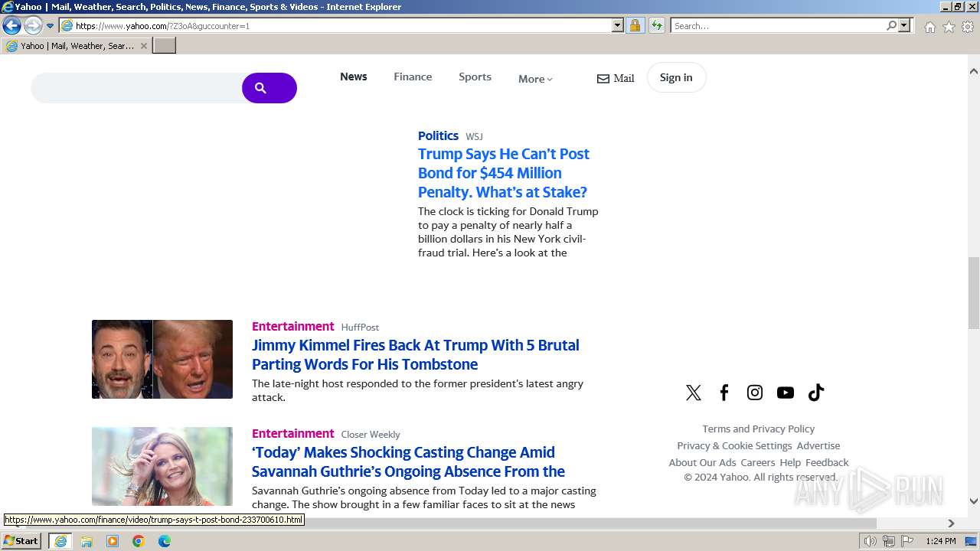This screenshot has width=980, height=551.
Task: Open 'Today' Shocking Casting Change headline
Action: click(408, 461)
